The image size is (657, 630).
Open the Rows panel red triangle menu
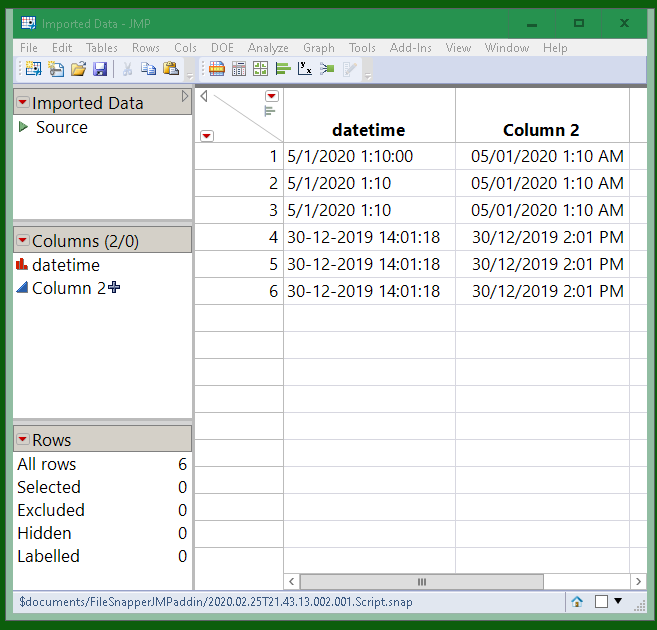click(22, 440)
